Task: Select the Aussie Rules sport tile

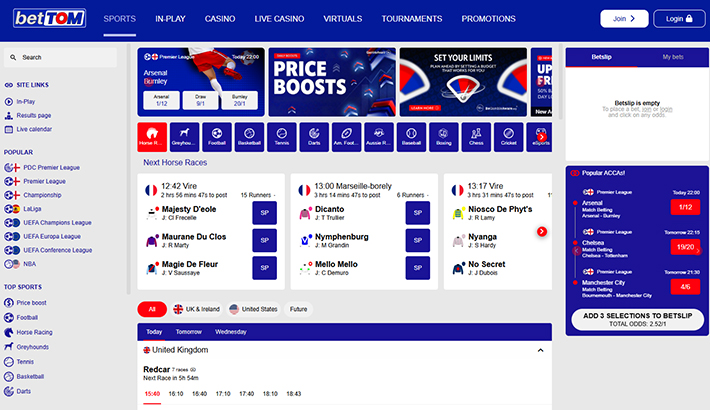Action: click(x=379, y=137)
